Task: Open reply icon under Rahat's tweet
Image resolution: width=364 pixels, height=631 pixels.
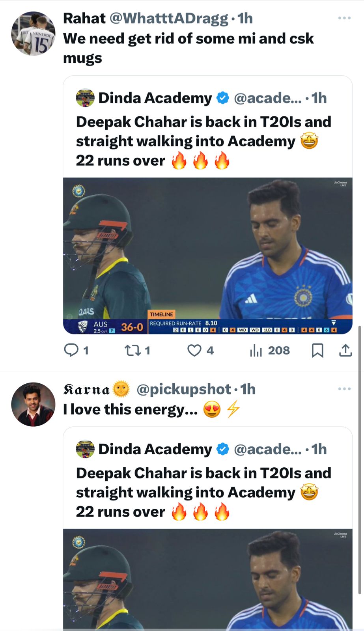Action: coord(71,350)
